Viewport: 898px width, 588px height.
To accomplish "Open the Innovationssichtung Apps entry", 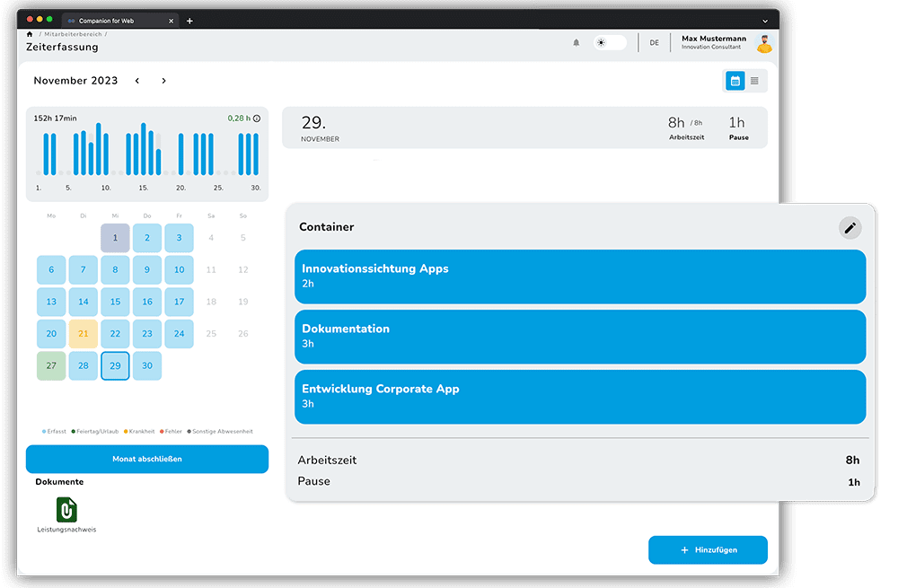I will pyautogui.click(x=580, y=276).
